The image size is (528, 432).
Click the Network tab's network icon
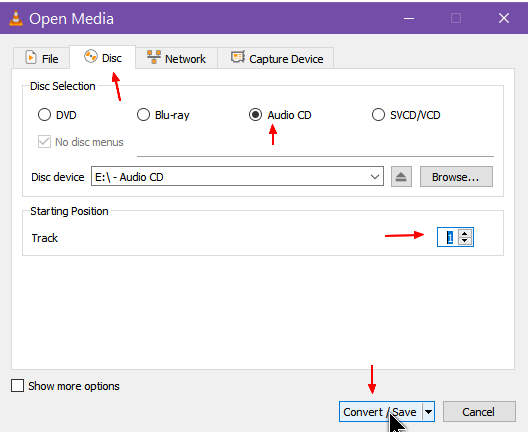click(x=154, y=57)
